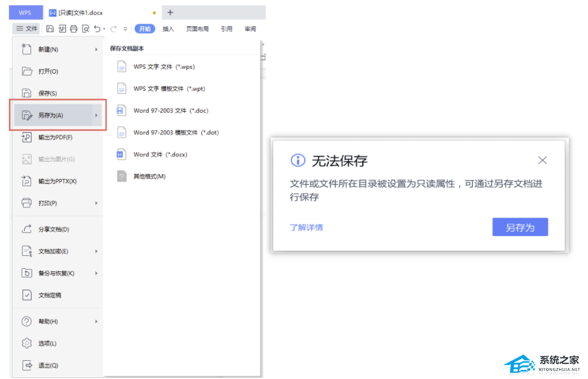Viewport: 588px width, 379px height.
Task: Open the undo history dropdown arrow
Action: [104, 29]
